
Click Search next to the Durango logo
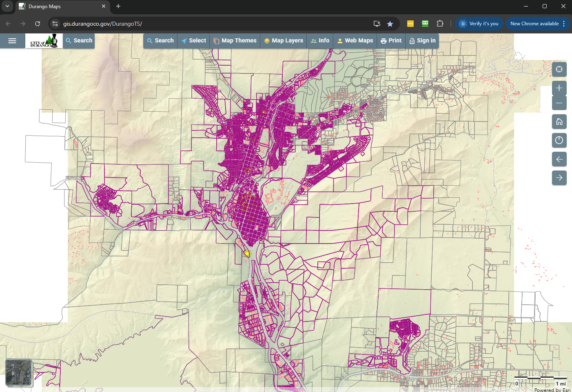point(79,41)
